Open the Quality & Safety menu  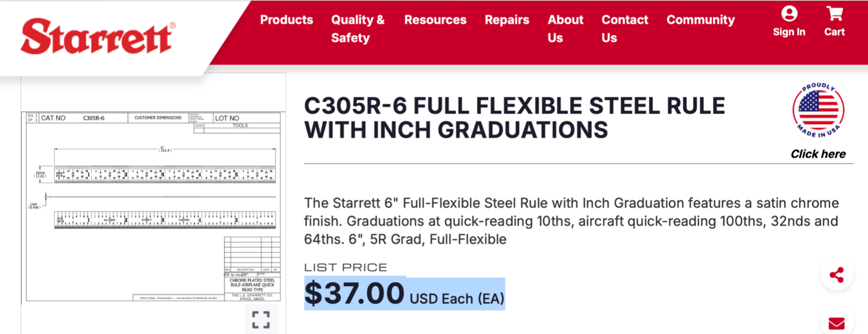358,29
